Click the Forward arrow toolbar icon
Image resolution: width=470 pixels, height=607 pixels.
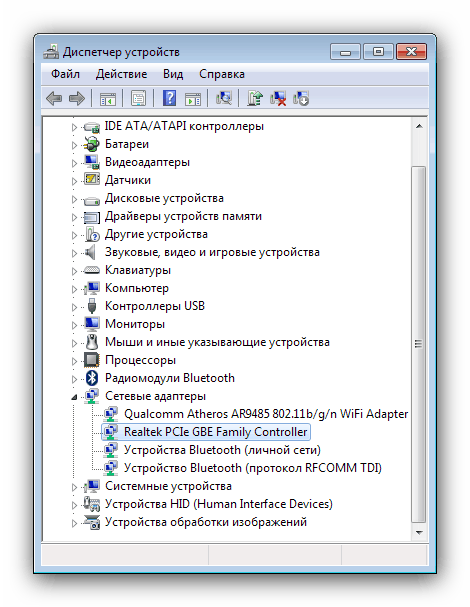77,99
